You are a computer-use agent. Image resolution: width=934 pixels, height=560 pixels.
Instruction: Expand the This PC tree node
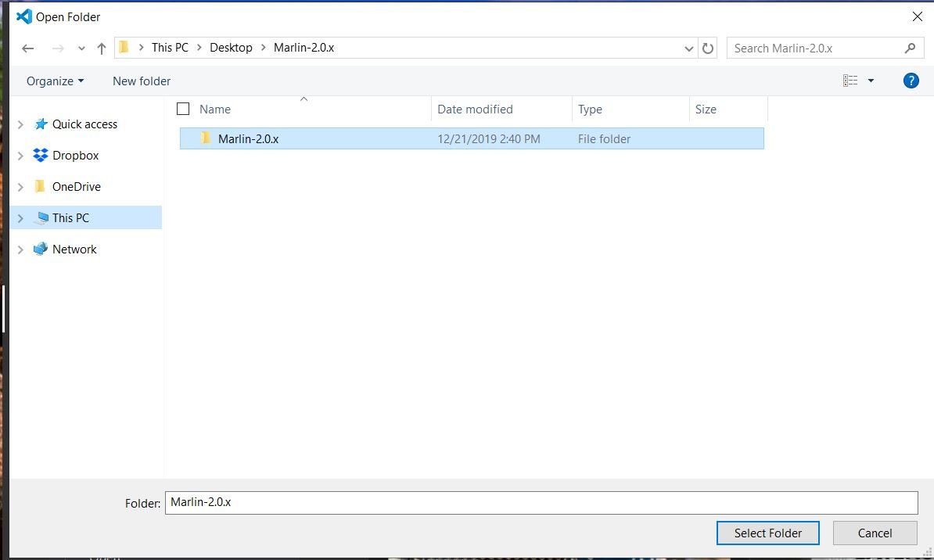click(x=20, y=218)
